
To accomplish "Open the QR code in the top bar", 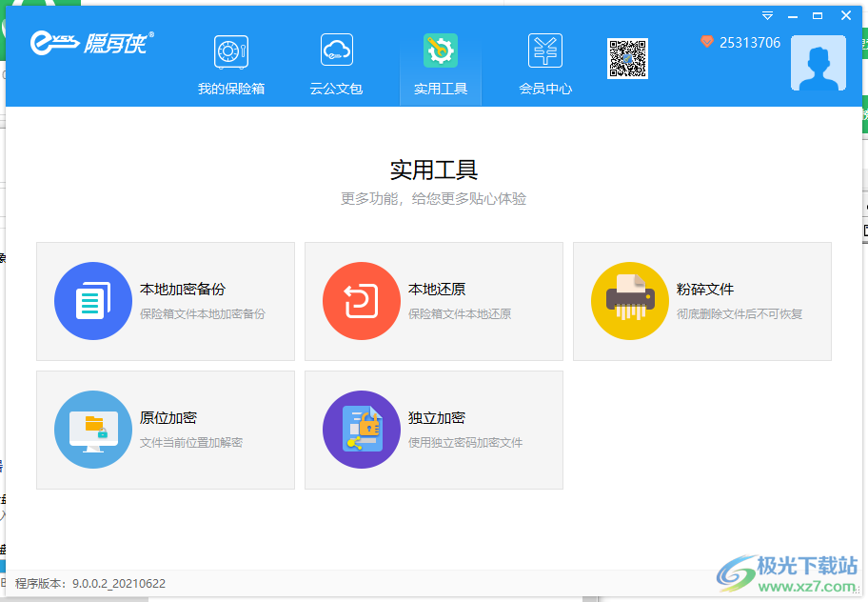I will 627,57.
